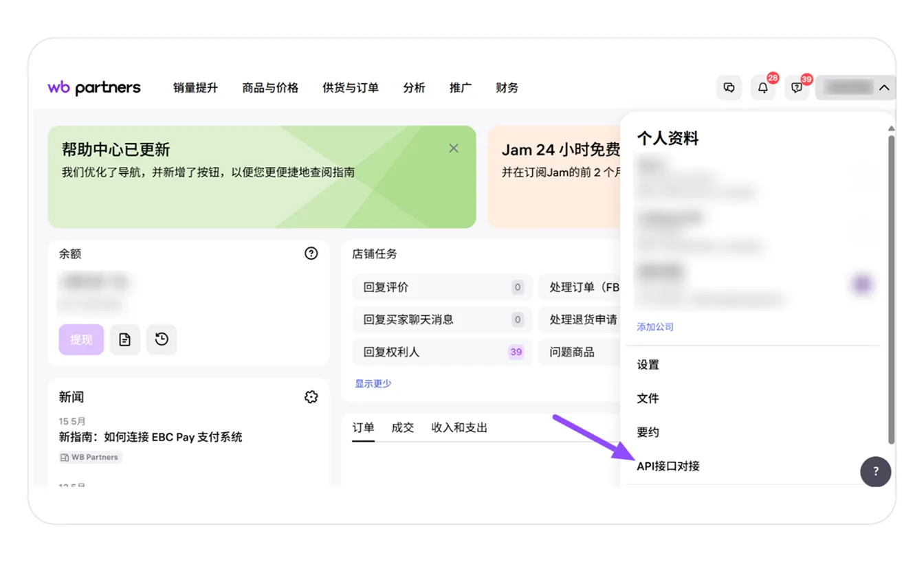Open the 回复权利人 task with 39
Image resolution: width=924 pixels, height=562 pixels.
[442, 352]
